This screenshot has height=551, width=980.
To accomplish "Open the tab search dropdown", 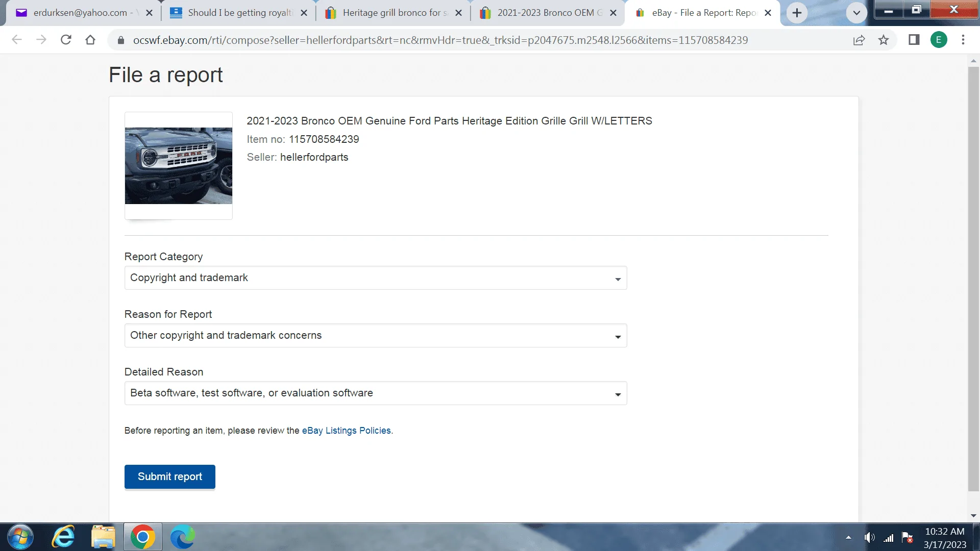I will tap(856, 13).
